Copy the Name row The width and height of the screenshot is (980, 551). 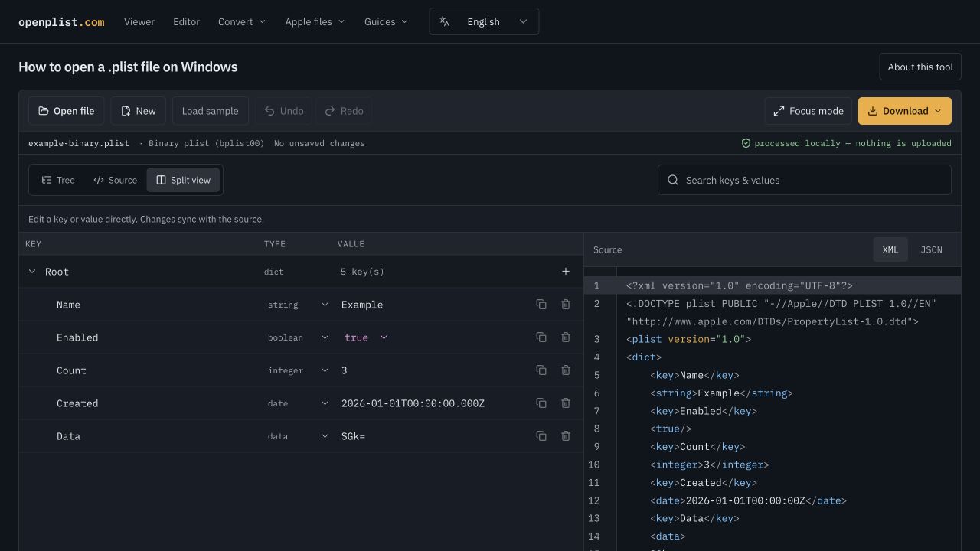(x=541, y=305)
